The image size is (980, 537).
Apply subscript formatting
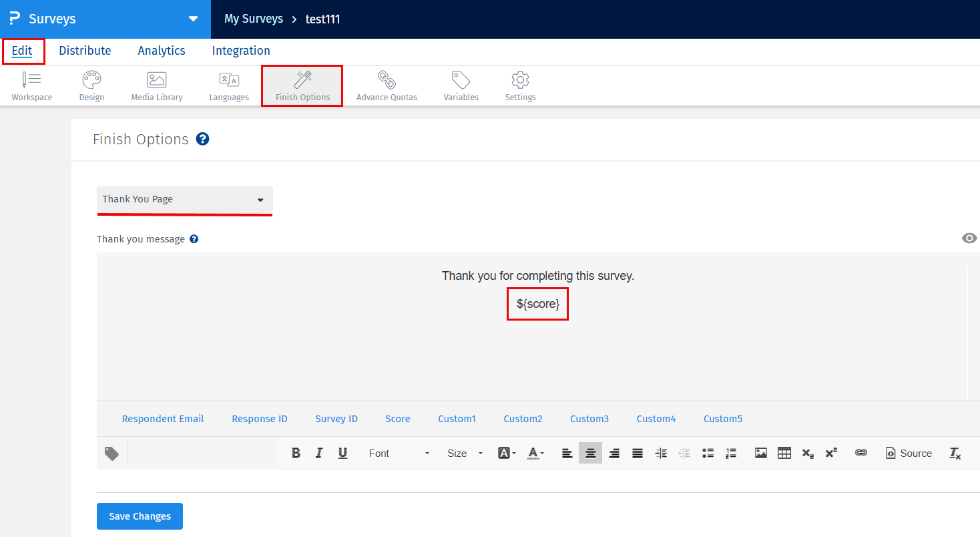[808, 453]
